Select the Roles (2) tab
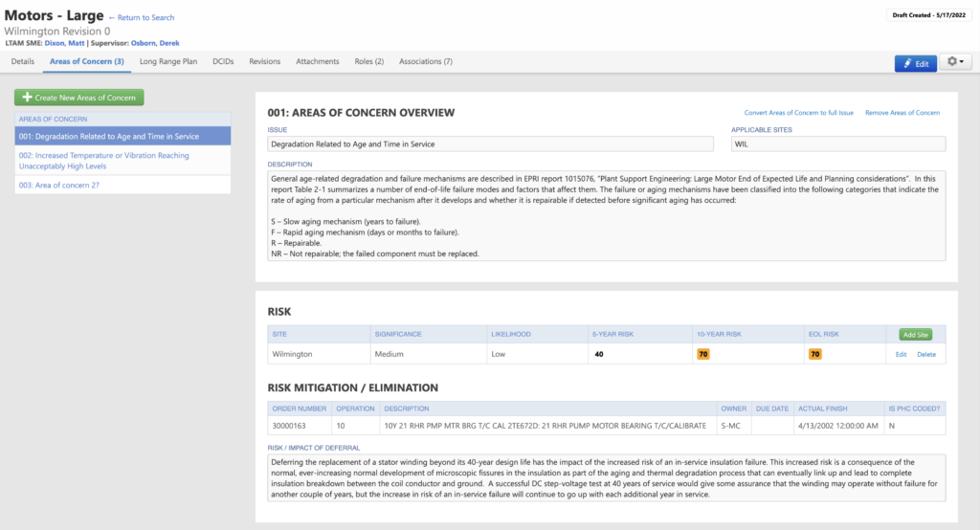The width and height of the screenshot is (980, 530). pyautogui.click(x=369, y=61)
